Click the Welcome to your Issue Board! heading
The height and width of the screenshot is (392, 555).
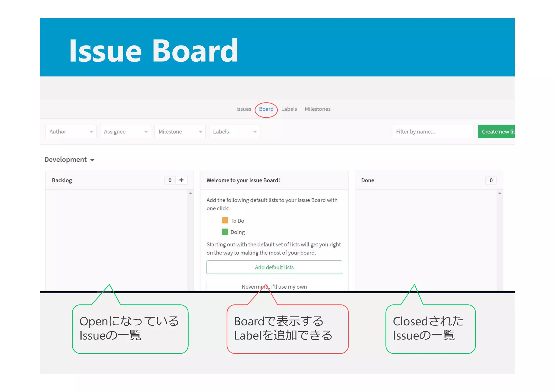click(243, 180)
